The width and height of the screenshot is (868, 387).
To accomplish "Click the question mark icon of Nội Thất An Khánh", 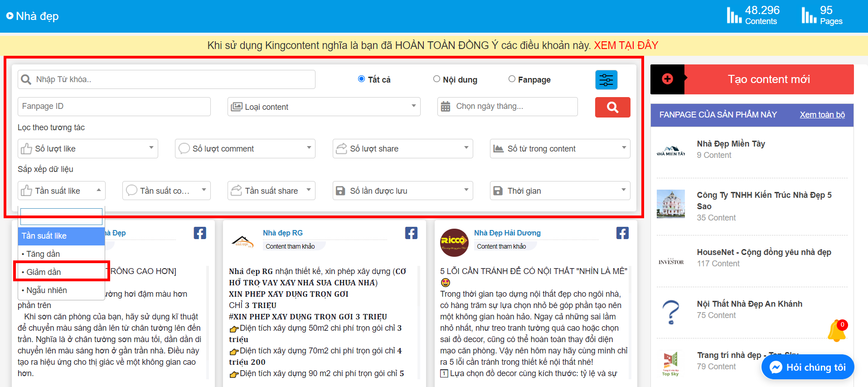I will (671, 312).
